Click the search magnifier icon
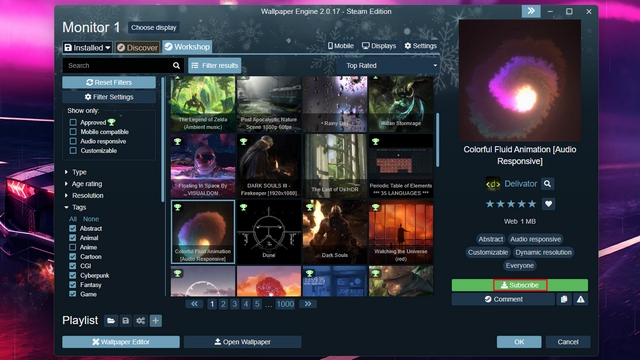640x360 pixels. [x=176, y=65]
